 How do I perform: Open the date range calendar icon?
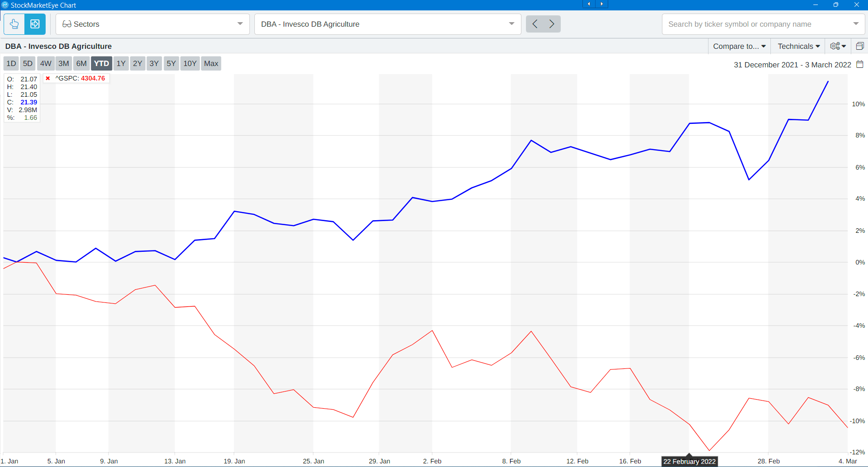(x=860, y=64)
